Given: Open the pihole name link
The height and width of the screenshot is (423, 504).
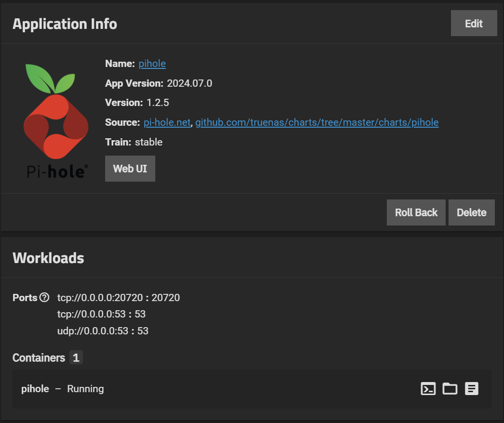Looking at the screenshot, I should coord(152,64).
